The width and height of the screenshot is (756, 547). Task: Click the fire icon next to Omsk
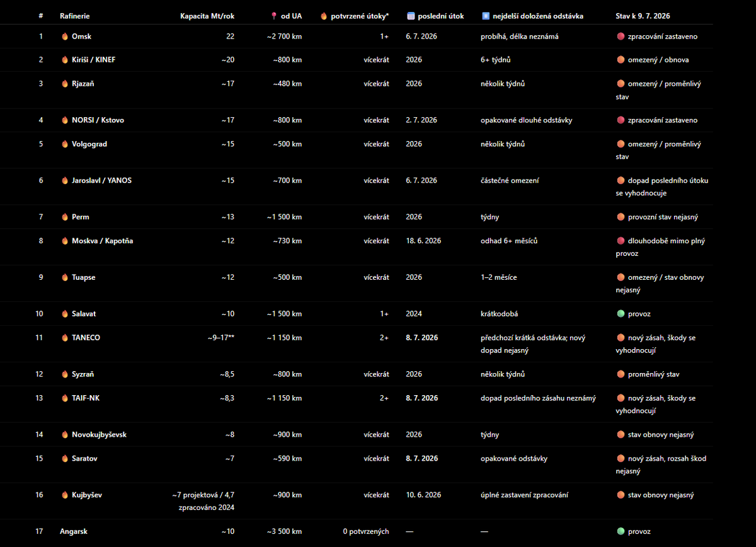[x=64, y=37]
